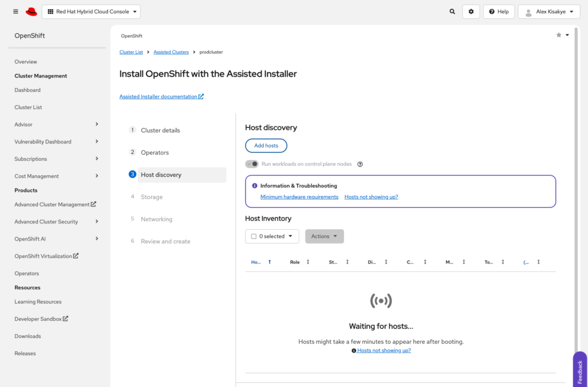
Task: Sort the Hostname column ascending arrow
Action: click(x=269, y=262)
